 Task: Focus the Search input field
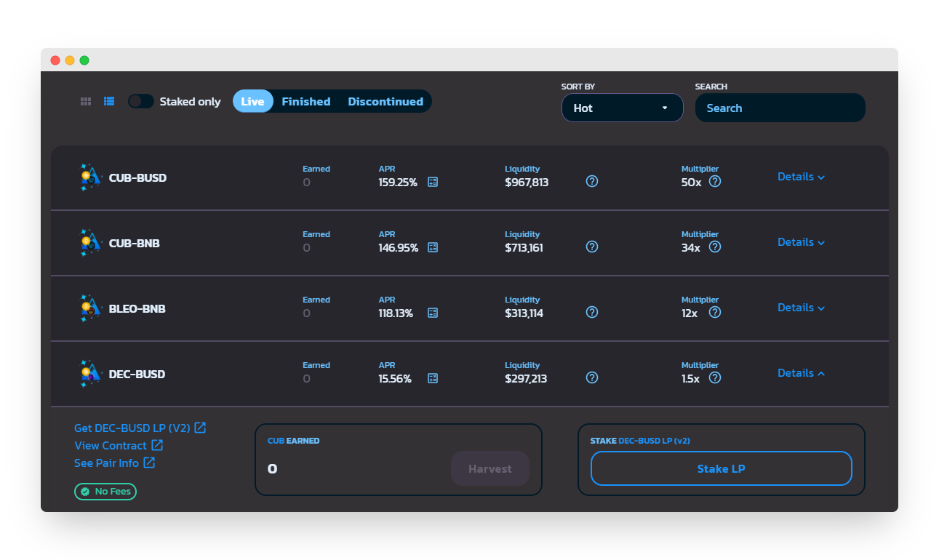click(780, 108)
